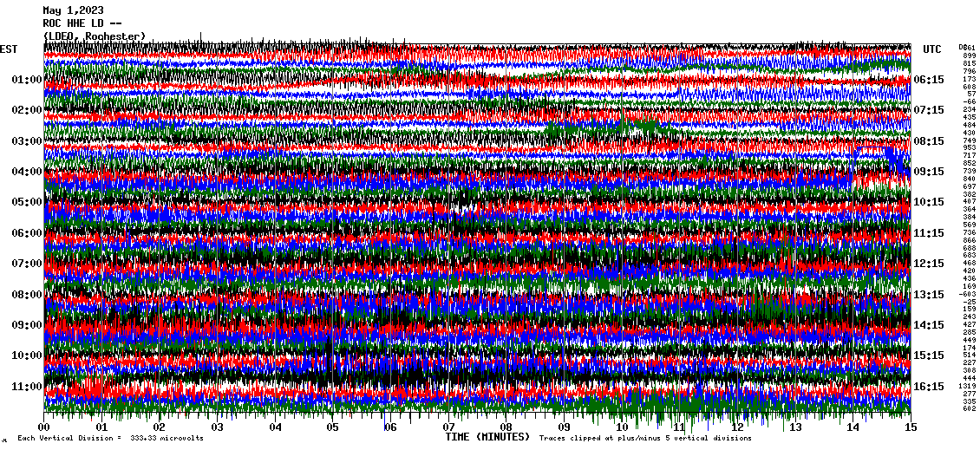Select the 08:00 EST row label
This screenshot has height=450, width=980.
click(x=27, y=295)
